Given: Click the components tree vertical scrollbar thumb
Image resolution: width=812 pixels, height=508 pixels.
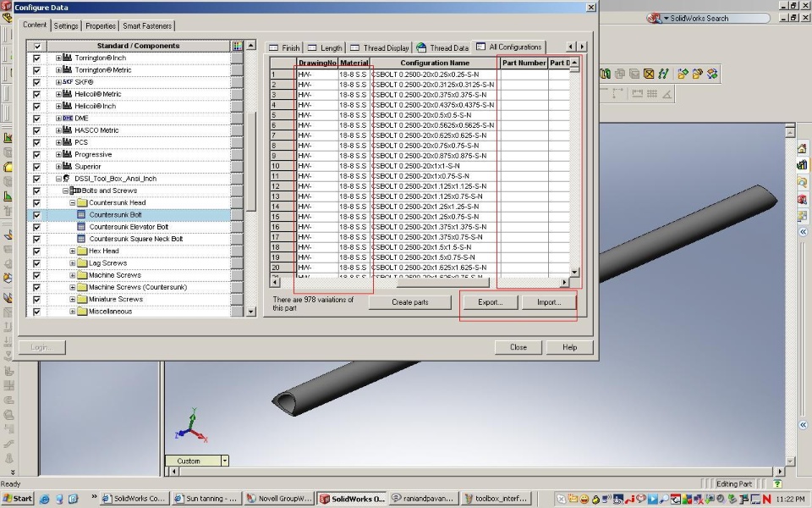Looking at the screenshot, I should 251,163.
